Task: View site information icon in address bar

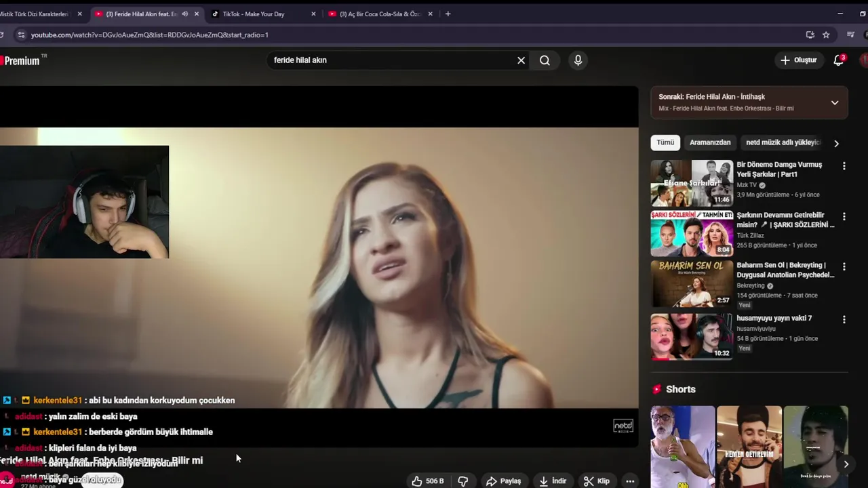Action: click(x=21, y=35)
